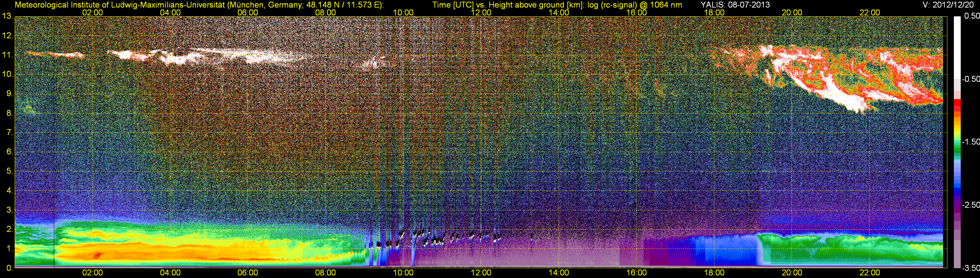The image size is (980, 278).
Task: Click the bright blue segment of the color bar
Action: 957,186
